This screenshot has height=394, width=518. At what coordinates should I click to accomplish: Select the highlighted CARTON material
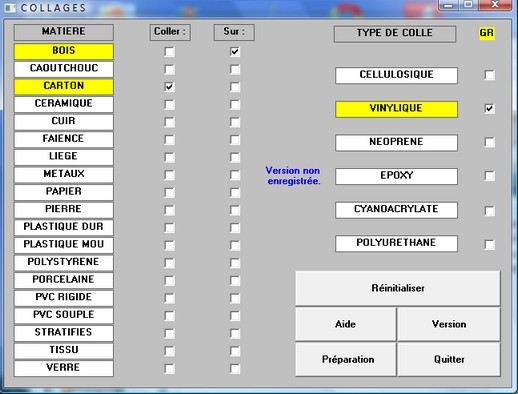point(64,86)
